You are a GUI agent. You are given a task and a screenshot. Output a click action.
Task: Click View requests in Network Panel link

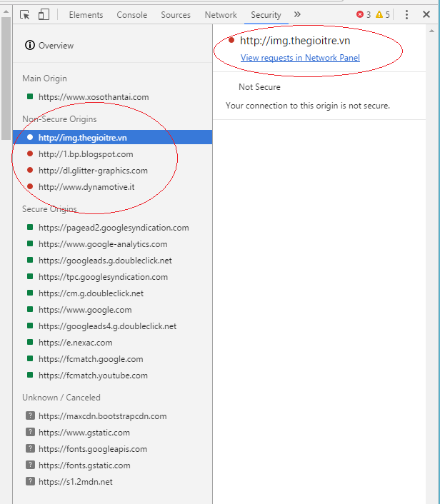coord(300,58)
